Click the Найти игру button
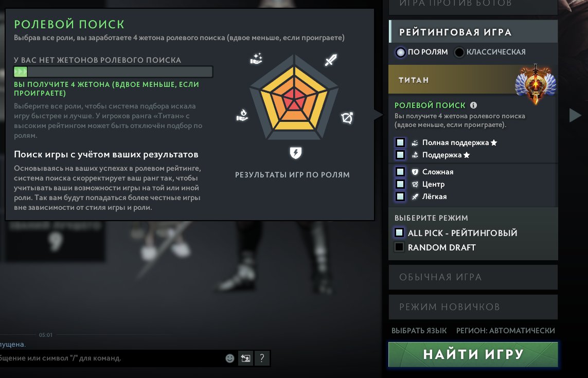Screen dimensions: 588x378 coord(473,354)
